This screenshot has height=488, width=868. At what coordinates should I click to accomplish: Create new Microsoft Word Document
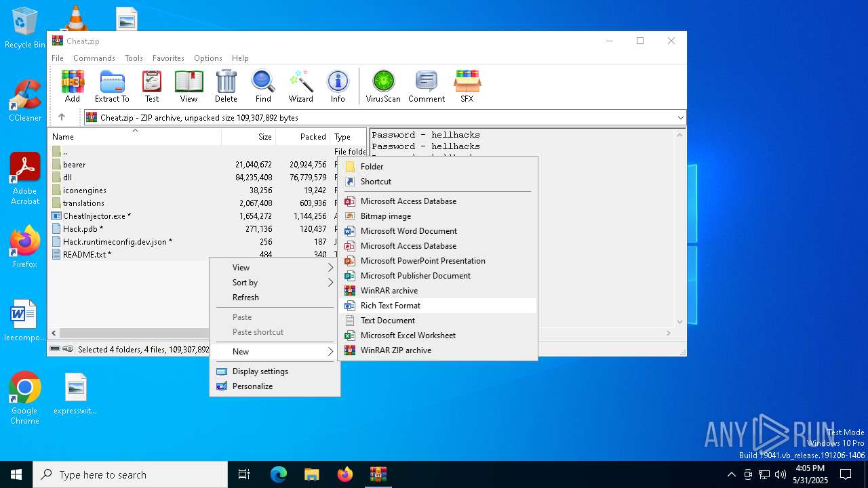click(437, 231)
